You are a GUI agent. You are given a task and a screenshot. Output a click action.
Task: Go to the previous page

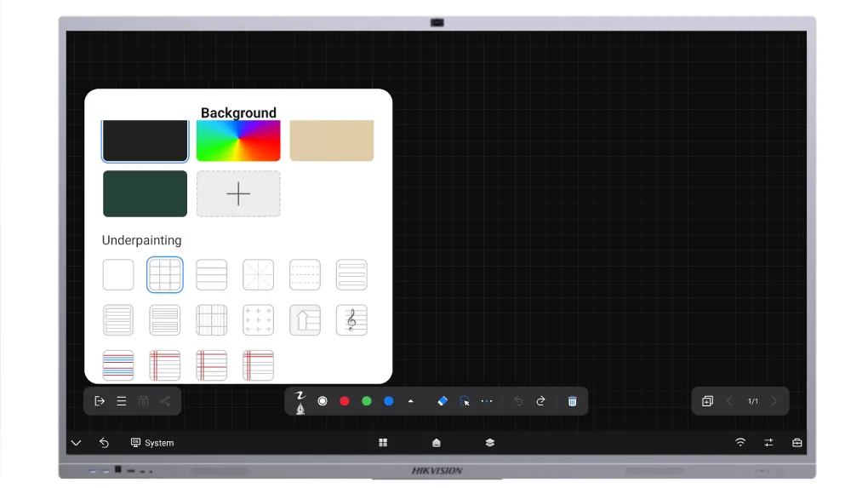(x=729, y=401)
